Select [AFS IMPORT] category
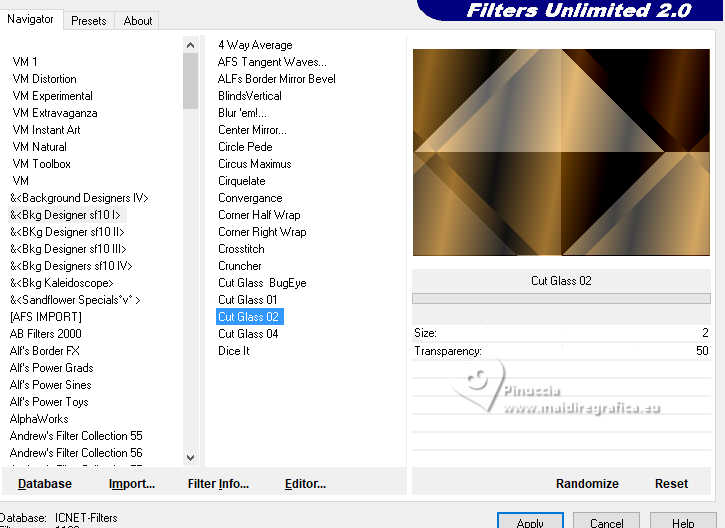The image size is (725, 528). 46,317
